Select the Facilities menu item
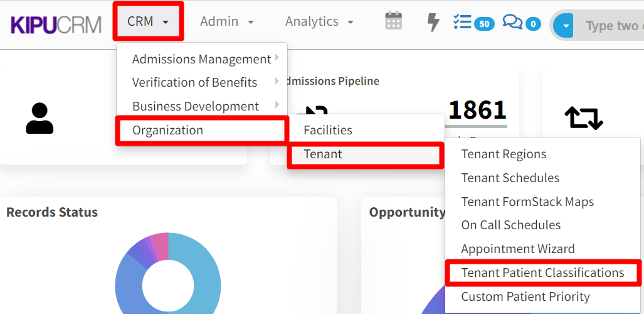 (366, 130)
